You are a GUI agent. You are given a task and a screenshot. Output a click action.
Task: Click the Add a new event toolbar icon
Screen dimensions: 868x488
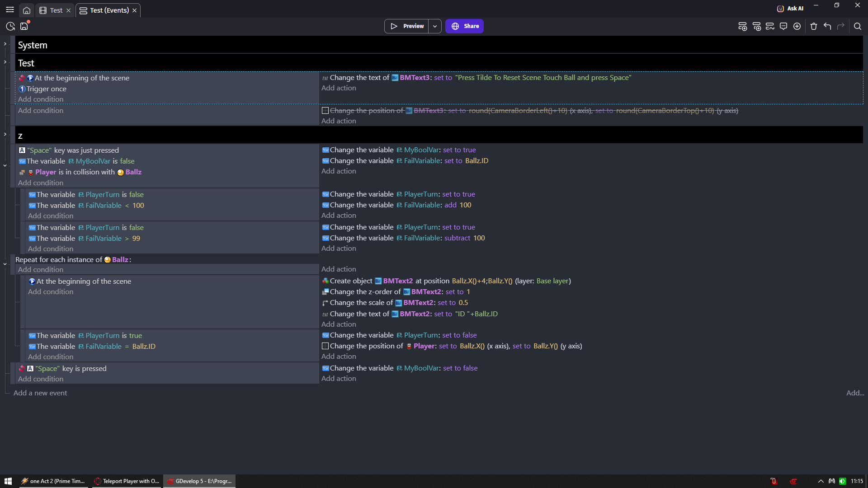pos(742,26)
